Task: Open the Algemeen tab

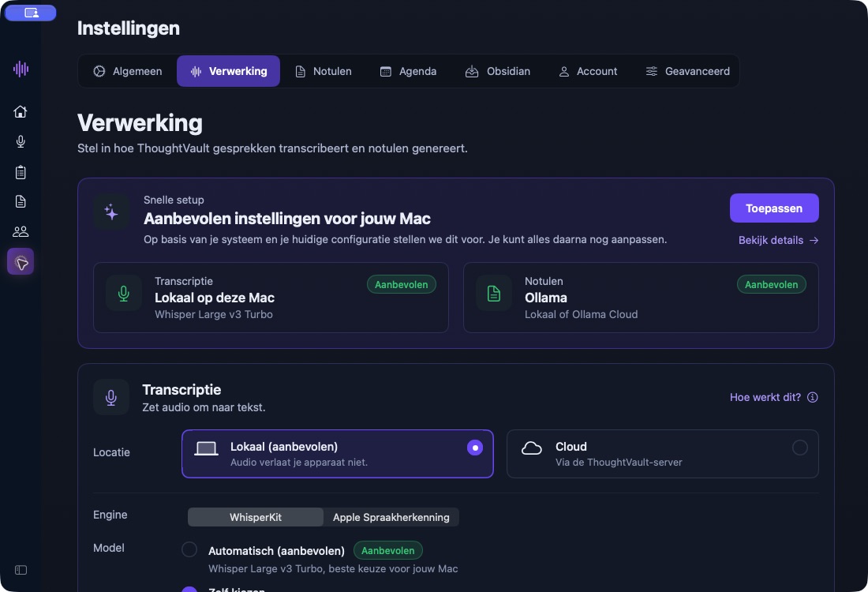Action: pyautogui.click(x=128, y=71)
